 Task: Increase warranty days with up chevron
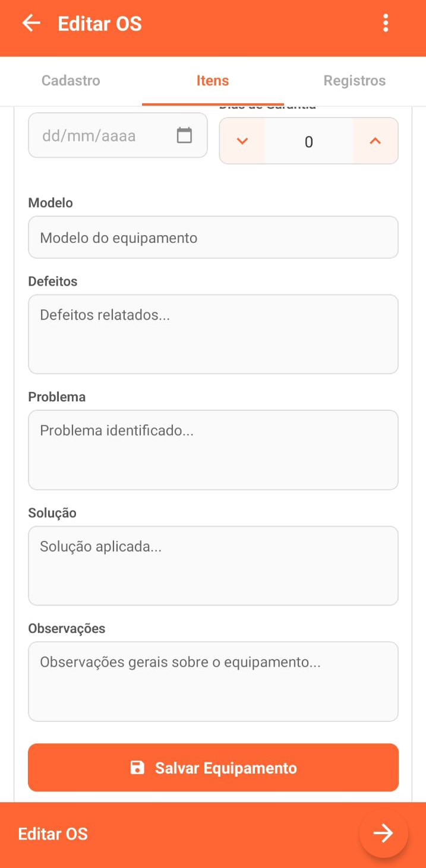coord(375,141)
